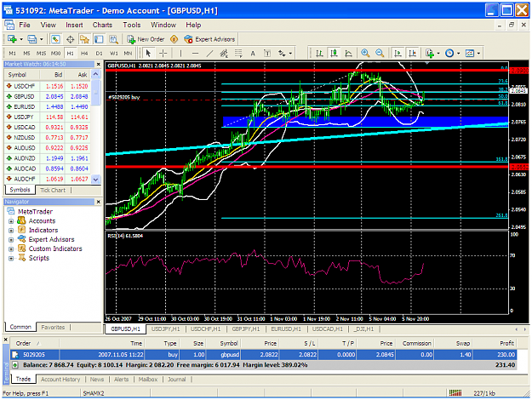The image size is (532, 400).
Task: Select the Crosshair tool
Action: click(x=163, y=54)
